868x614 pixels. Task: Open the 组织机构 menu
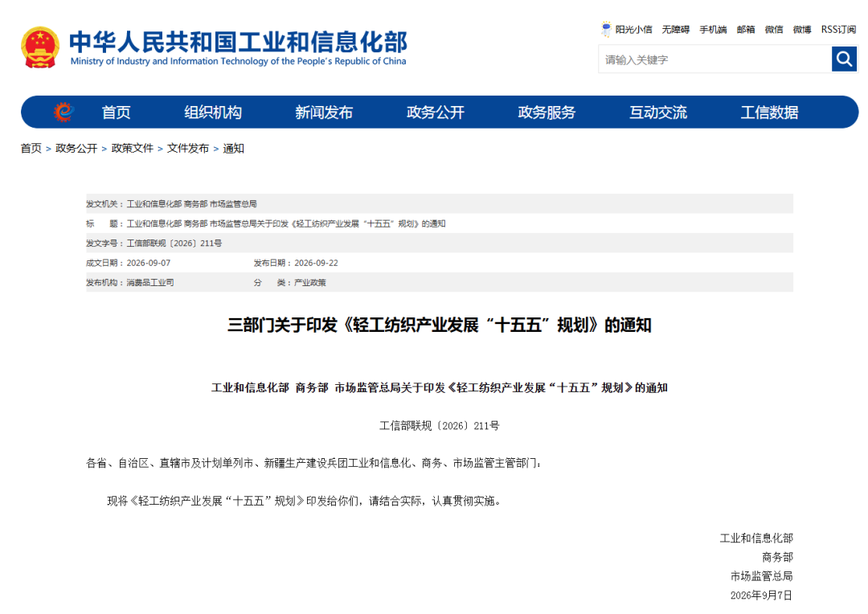[212, 113]
